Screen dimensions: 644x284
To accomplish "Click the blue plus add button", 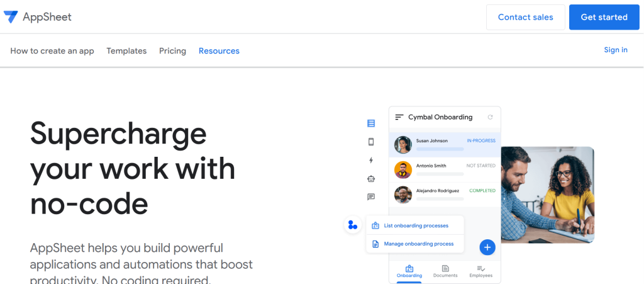I will click(x=487, y=247).
